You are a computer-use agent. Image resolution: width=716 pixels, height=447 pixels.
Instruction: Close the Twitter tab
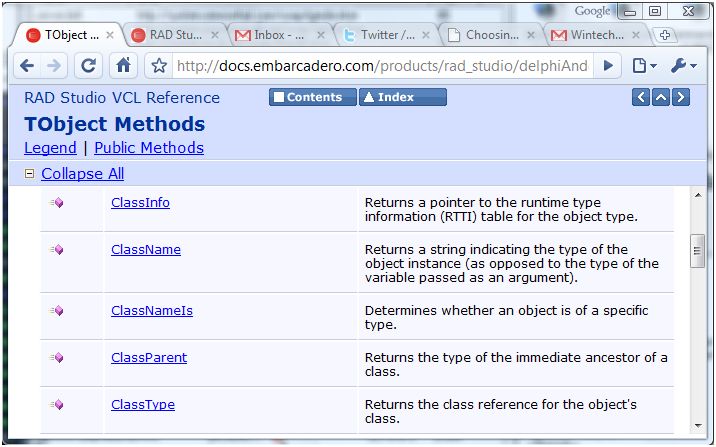pyautogui.click(x=426, y=35)
